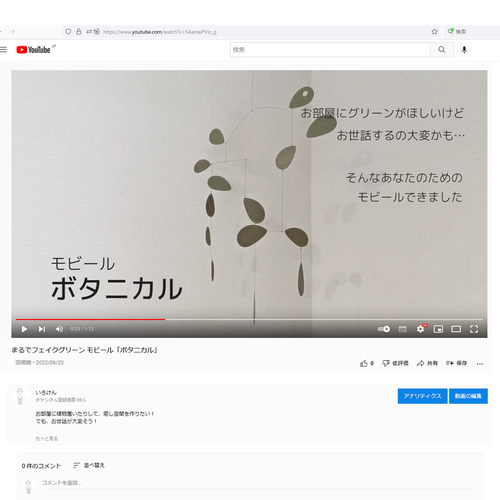Toggle the autoplay switch
The height and width of the screenshot is (500, 500).
tap(384, 329)
